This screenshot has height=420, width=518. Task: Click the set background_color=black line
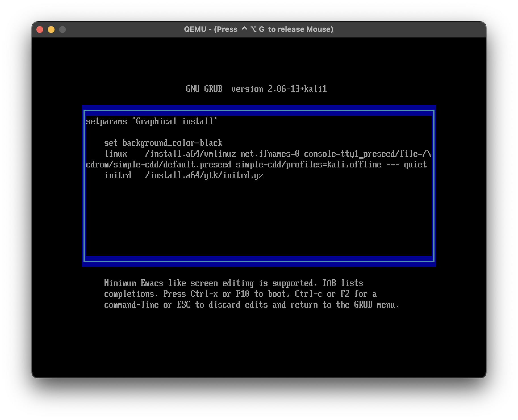[x=163, y=143]
